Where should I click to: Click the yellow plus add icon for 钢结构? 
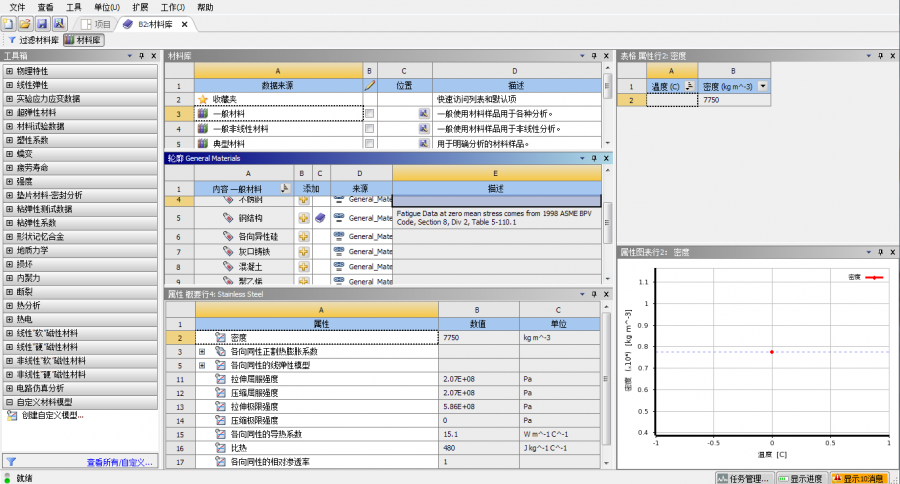click(x=303, y=218)
